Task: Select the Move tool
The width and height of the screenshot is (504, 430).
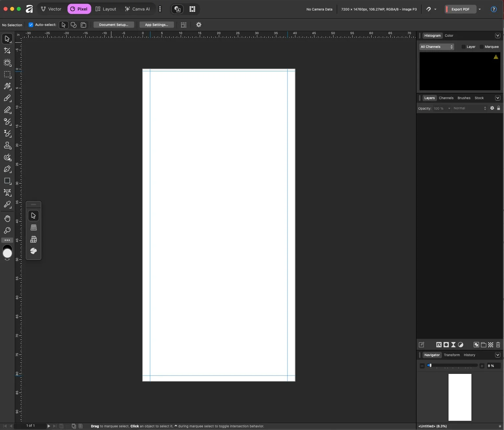Action: click(7, 39)
